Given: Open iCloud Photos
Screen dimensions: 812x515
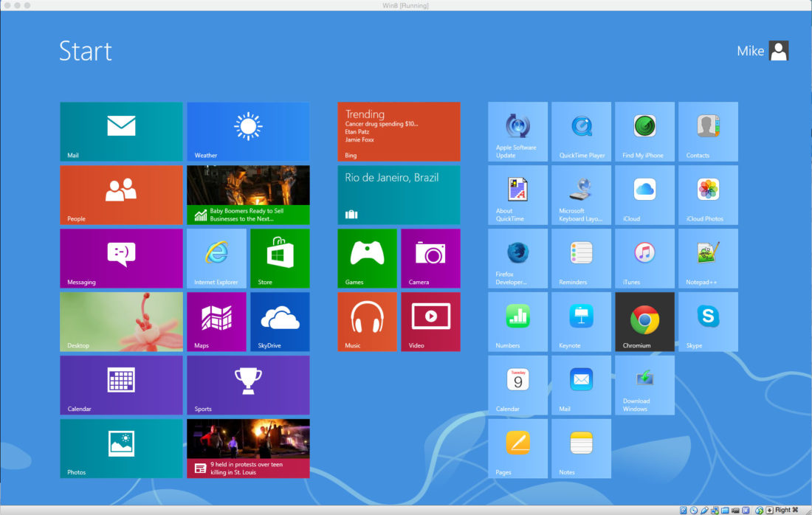Looking at the screenshot, I should pyautogui.click(x=708, y=195).
